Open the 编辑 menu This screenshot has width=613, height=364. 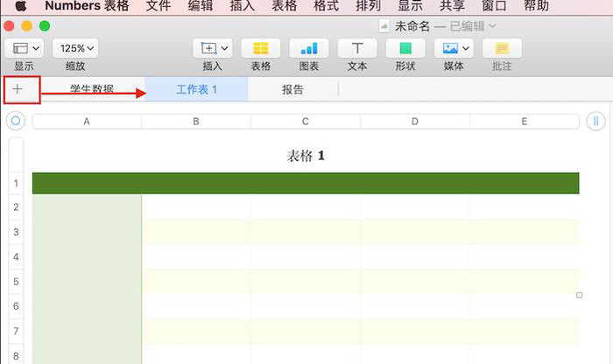tap(201, 5)
